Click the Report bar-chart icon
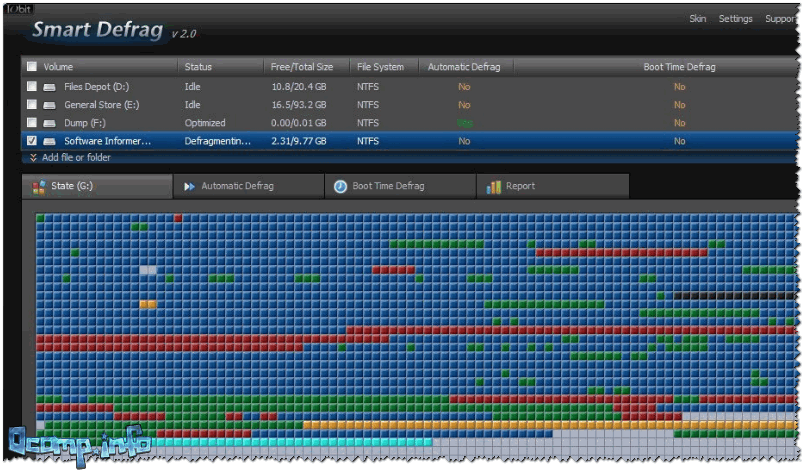This screenshot has height=471, width=810. (x=494, y=186)
